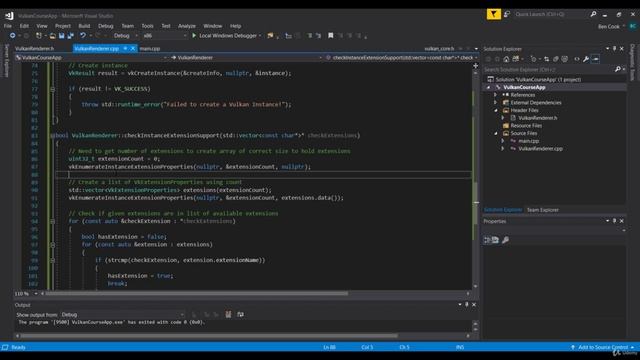Viewport: 640px width, 360px height.
Task: Click Sync with Active Document icon
Action: (547, 59)
